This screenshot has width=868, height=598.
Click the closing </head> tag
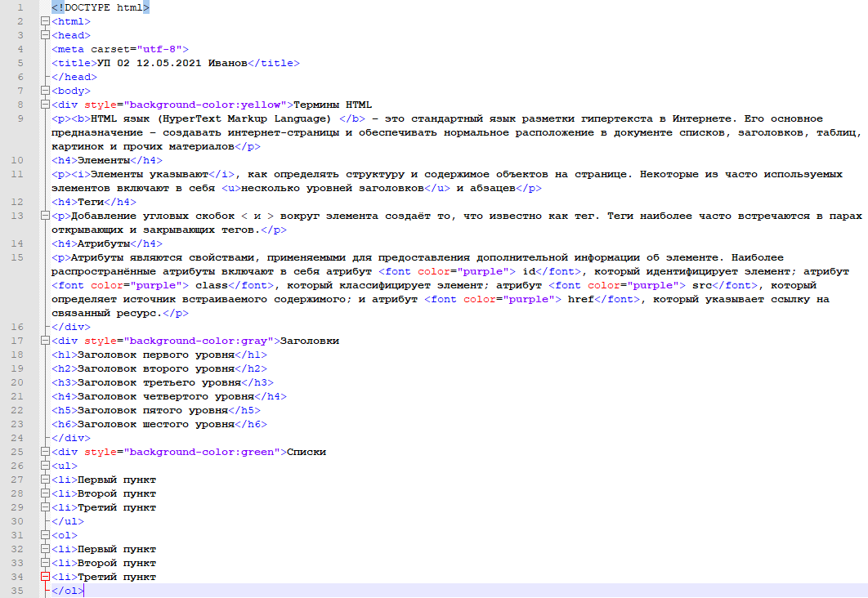[x=74, y=77]
